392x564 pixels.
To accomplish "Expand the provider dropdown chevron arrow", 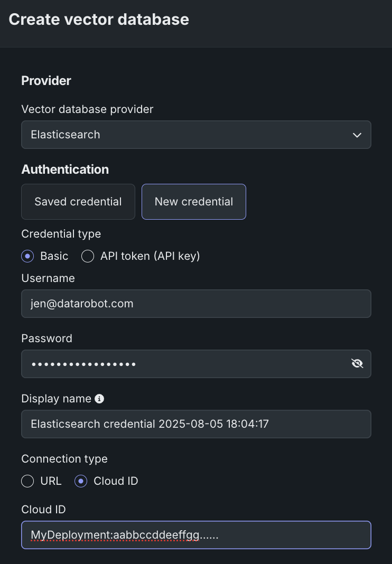I will (357, 135).
